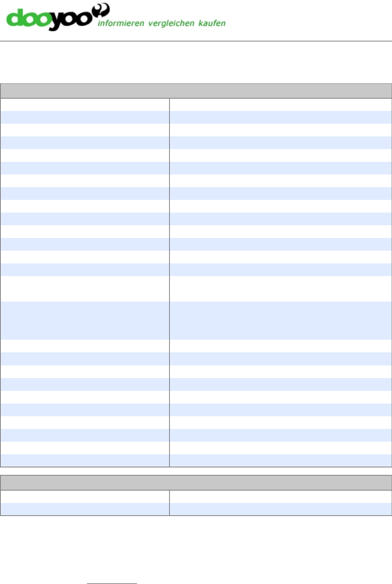Click the word 'kaufen' in the tagline
The height and width of the screenshot is (584, 392).
[212, 23]
